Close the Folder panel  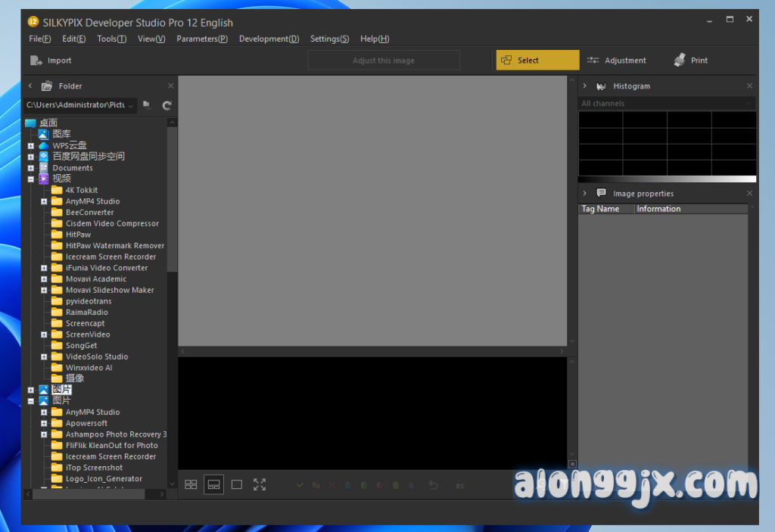tap(170, 86)
